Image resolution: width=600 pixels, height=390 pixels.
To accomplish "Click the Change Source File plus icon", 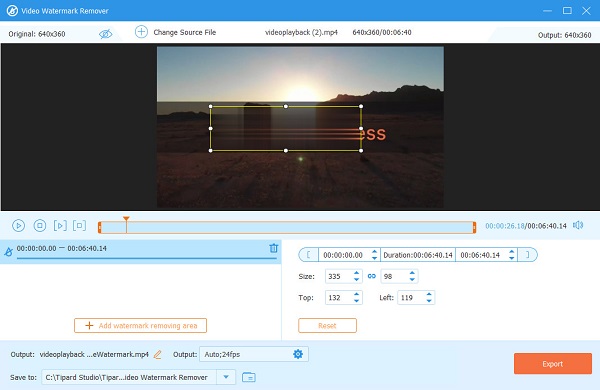I will 141,32.
